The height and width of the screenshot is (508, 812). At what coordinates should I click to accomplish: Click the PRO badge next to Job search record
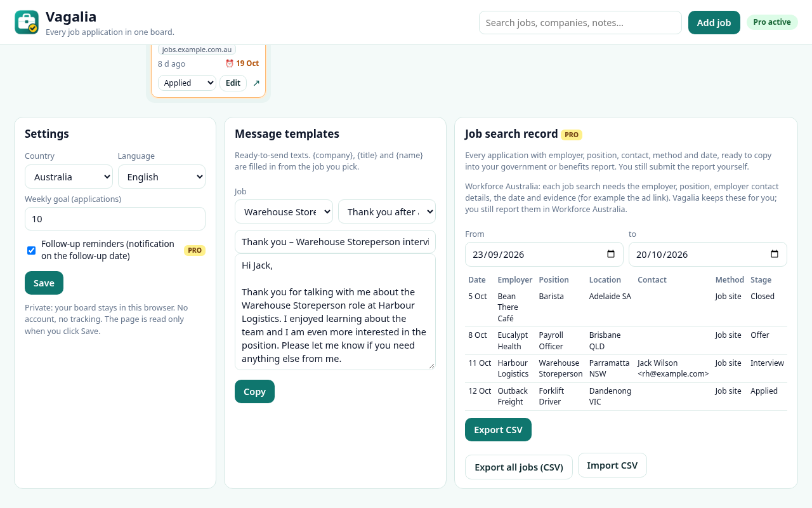tap(572, 135)
